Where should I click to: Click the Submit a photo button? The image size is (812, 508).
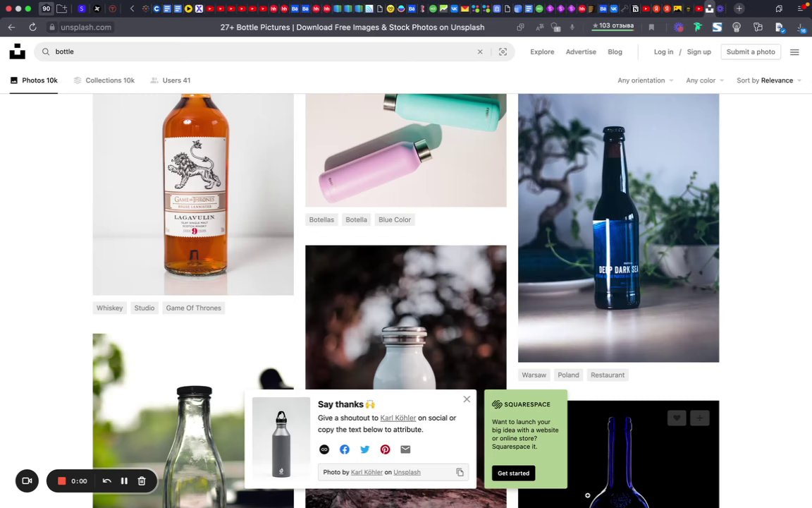click(751, 52)
